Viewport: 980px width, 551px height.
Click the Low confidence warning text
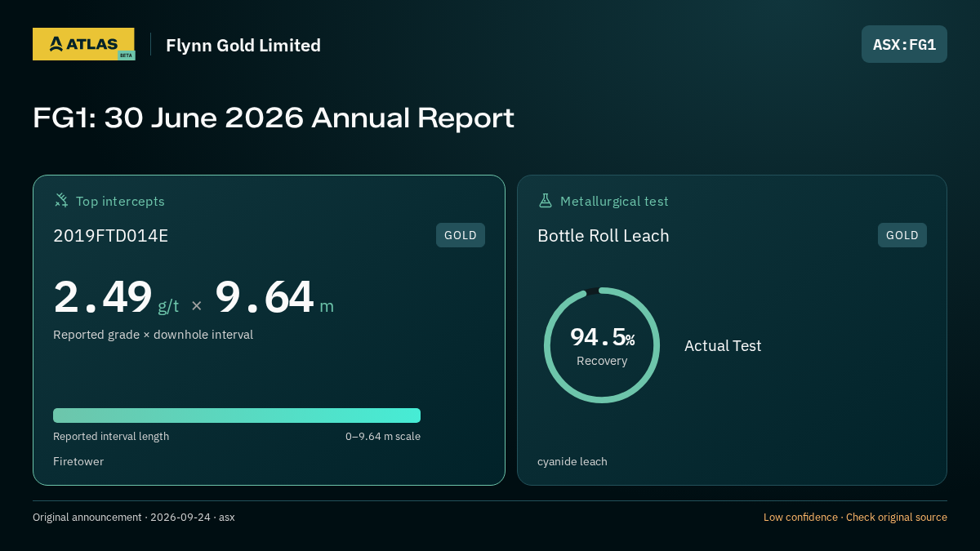(855, 518)
